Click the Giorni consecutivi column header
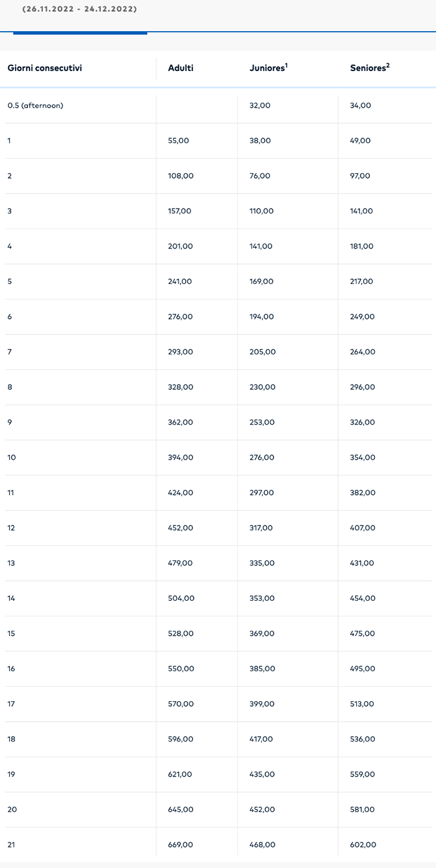 (x=45, y=68)
